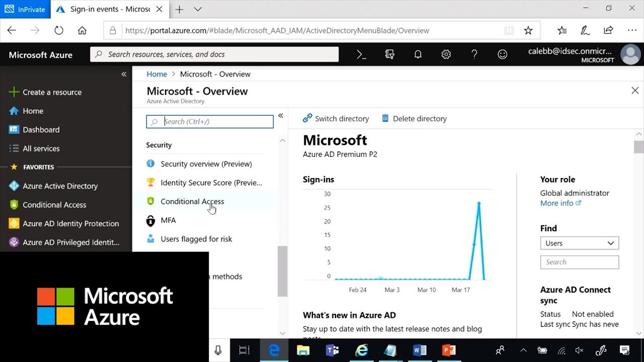Click the browser home icon

(83, 30)
